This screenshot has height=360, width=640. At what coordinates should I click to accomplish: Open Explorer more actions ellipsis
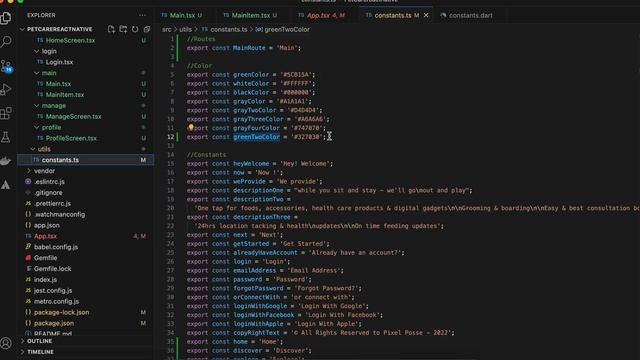tap(142, 15)
